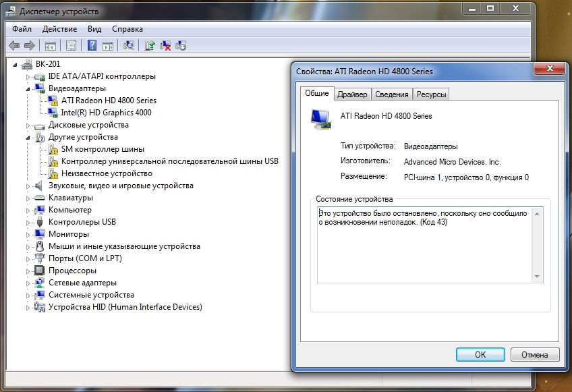The image size is (572, 392).
Task: Click the Отмена button
Action: pos(534,354)
